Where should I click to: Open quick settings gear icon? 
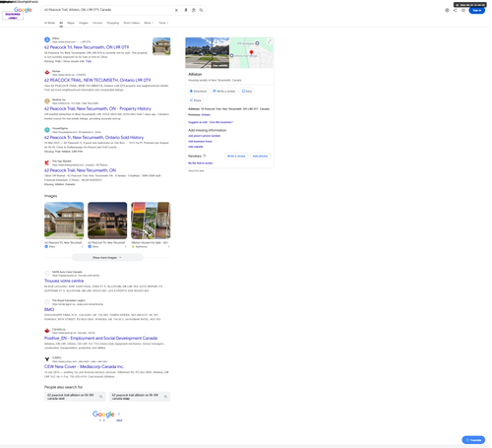tap(447, 10)
